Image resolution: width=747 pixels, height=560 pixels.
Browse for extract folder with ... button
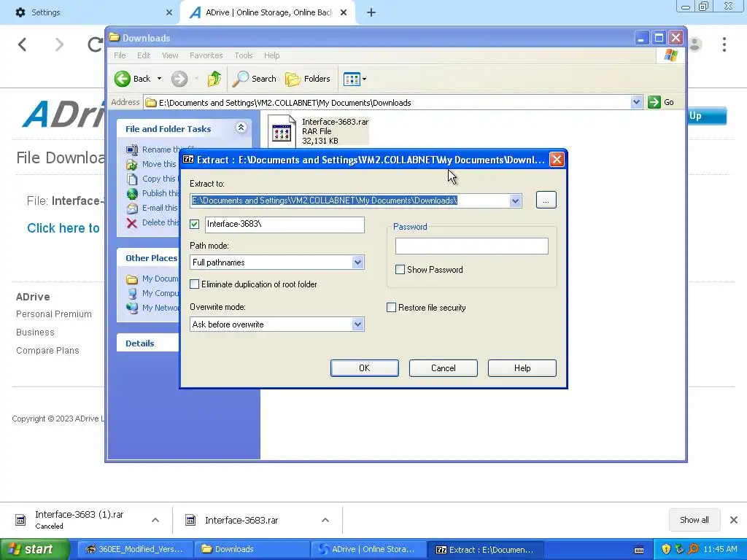click(546, 200)
